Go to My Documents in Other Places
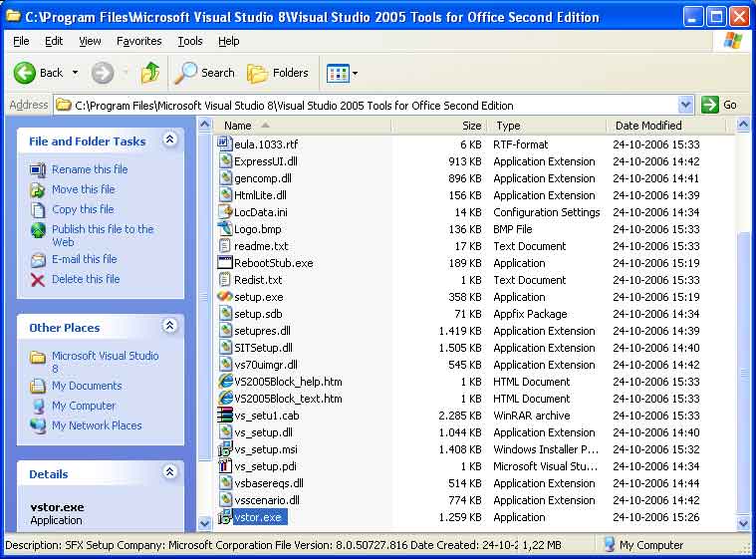This screenshot has height=559, width=756. click(x=87, y=386)
